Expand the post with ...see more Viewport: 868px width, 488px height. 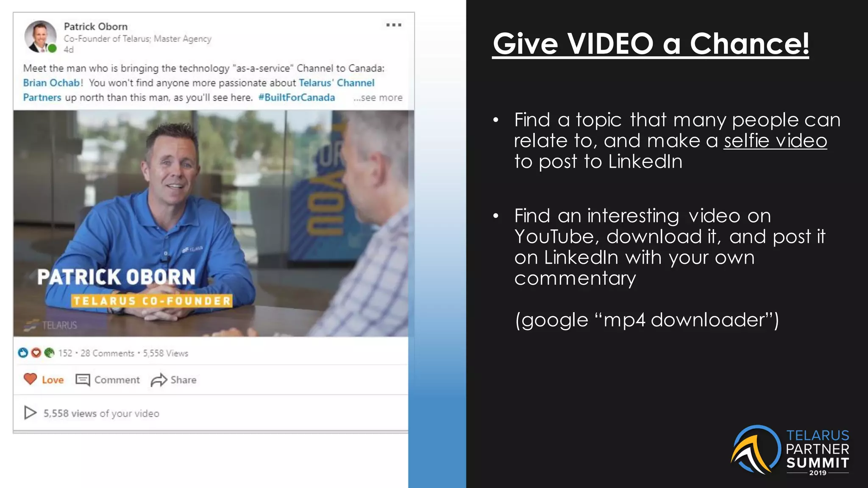pos(378,98)
